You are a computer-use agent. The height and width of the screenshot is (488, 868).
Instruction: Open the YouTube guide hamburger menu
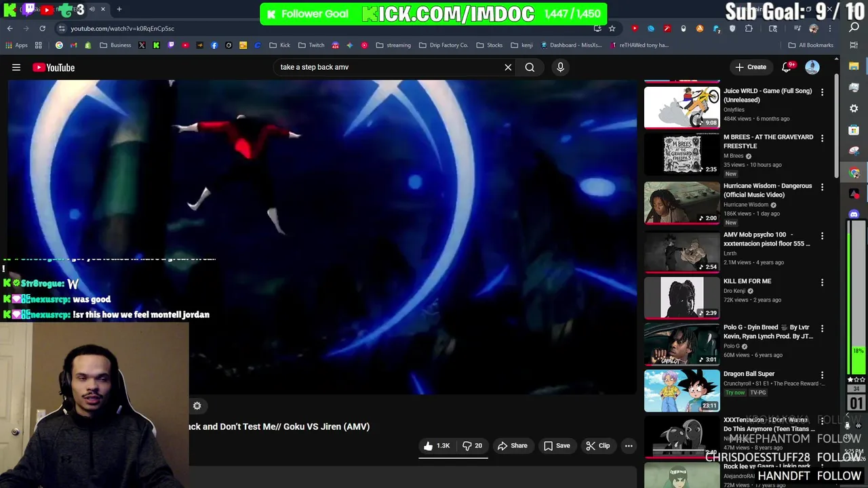(16, 67)
